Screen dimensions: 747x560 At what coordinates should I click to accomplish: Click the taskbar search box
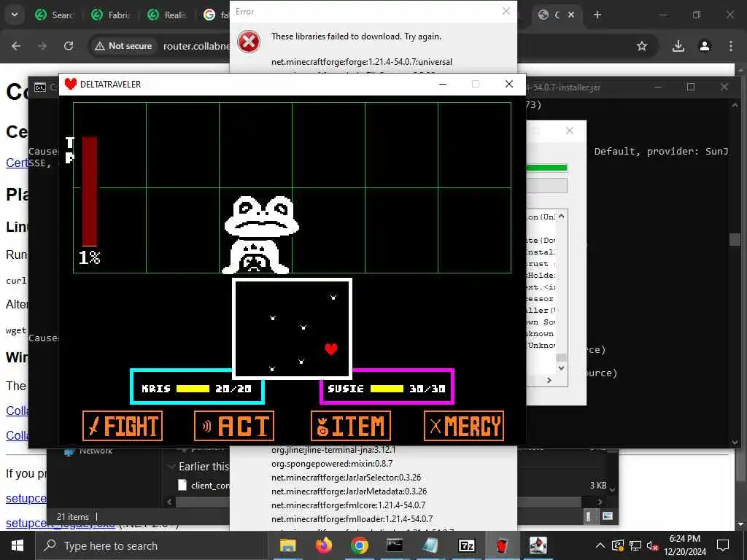click(150, 545)
